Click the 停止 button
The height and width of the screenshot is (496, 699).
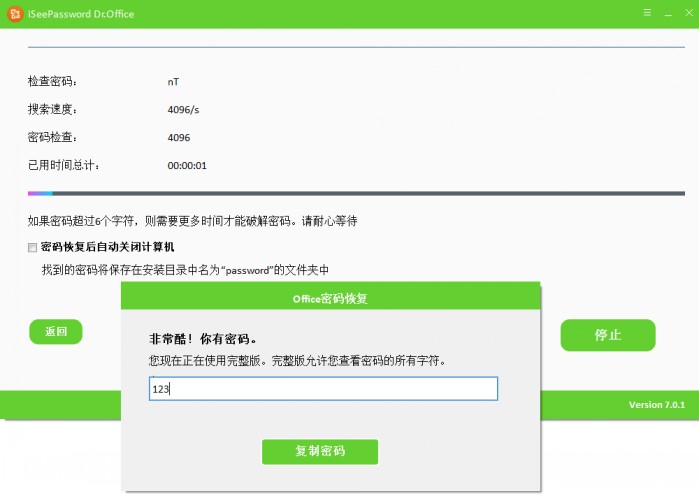coord(608,335)
